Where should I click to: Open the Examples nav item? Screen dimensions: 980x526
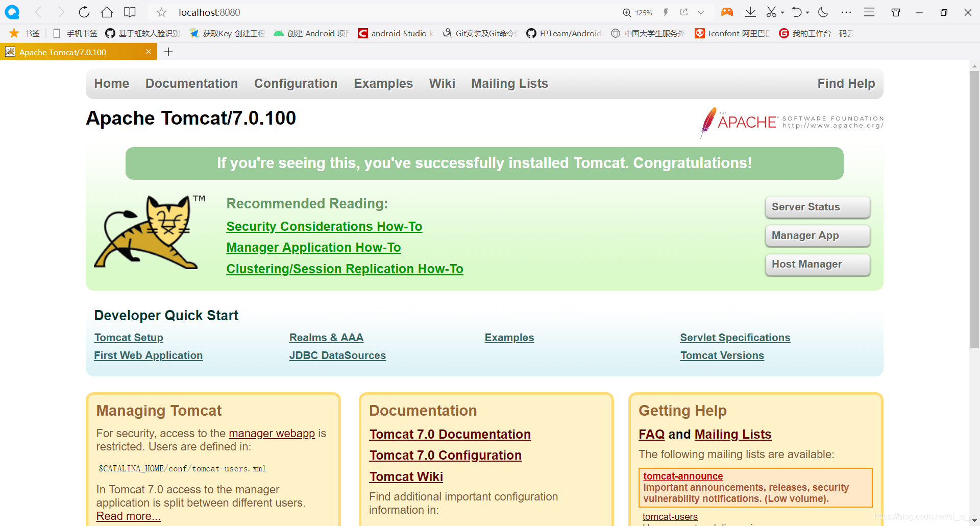coord(383,83)
